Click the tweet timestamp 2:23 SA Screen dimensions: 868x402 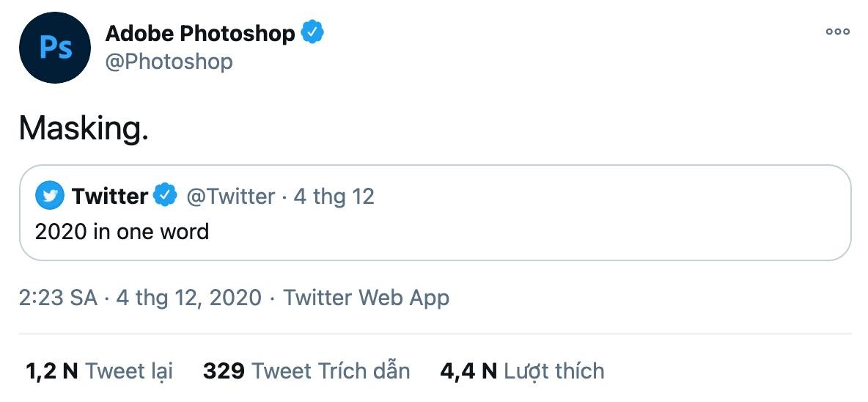click(x=58, y=297)
